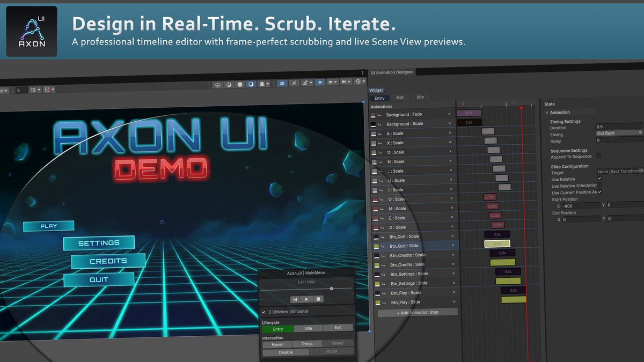The image size is (644, 362).
Task: Select the wireframe draw mode icon
Action: click(x=217, y=84)
